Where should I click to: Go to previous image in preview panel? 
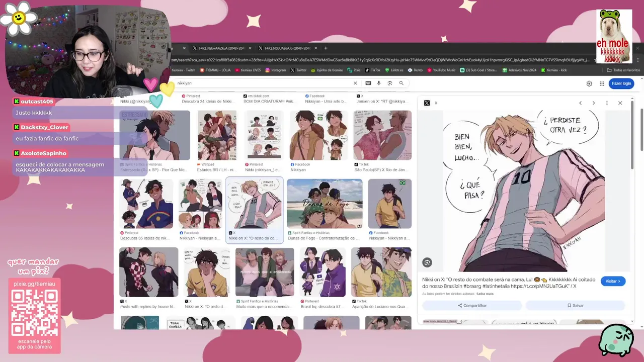coord(580,103)
